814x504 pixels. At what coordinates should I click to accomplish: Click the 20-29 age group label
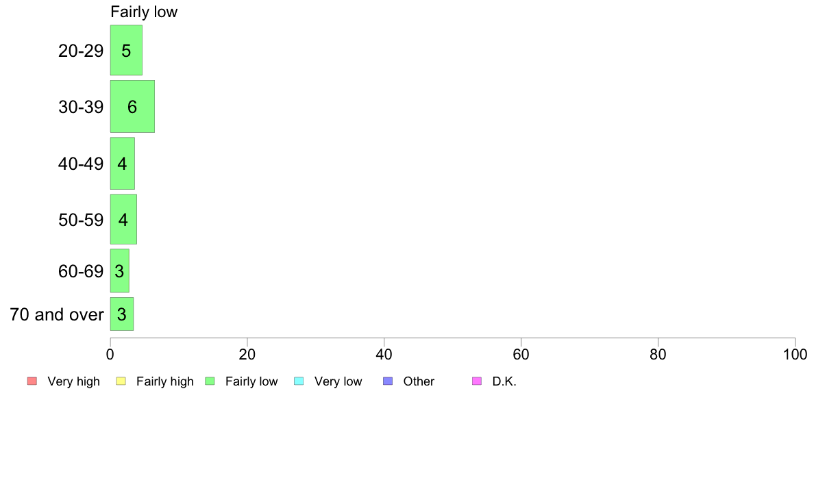[x=81, y=51]
